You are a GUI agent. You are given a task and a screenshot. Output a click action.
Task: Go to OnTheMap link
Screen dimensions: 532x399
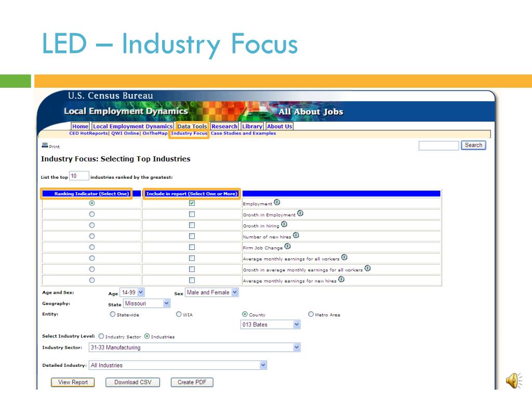pyautogui.click(x=155, y=134)
